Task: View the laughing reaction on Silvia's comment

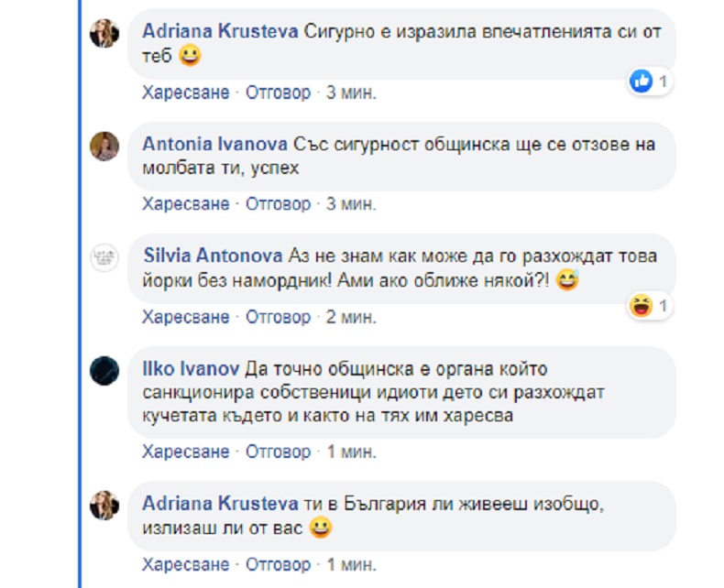Action: 641,306
